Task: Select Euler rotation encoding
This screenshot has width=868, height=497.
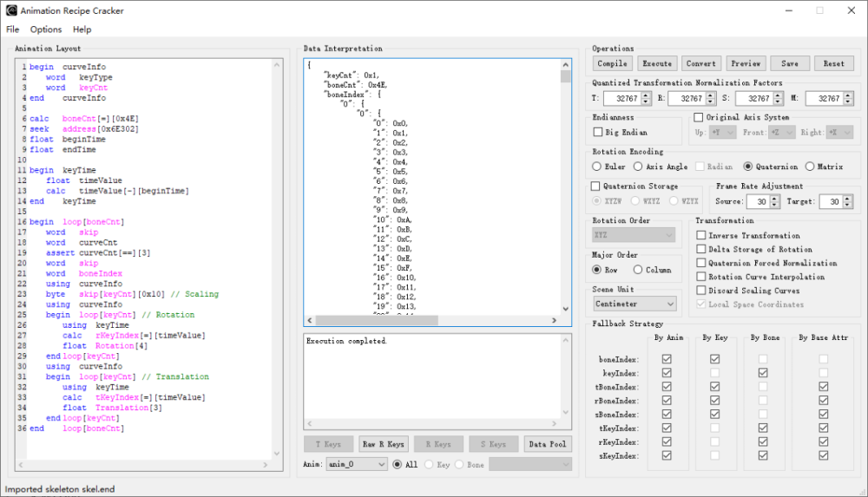Action: point(597,167)
